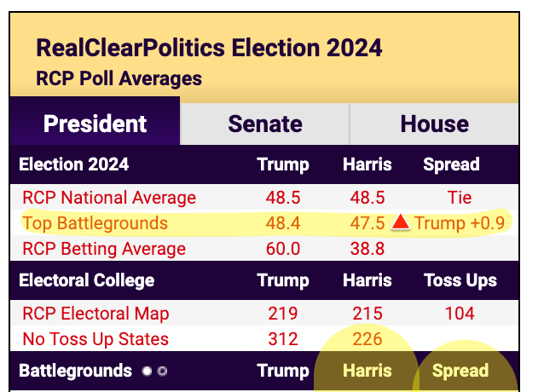Click the Top Battlegrounds link
This screenshot has height=392, width=544.
tap(95, 224)
